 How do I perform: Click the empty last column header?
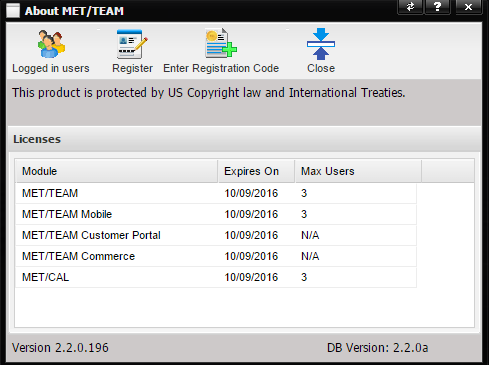(x=448, y=171)
